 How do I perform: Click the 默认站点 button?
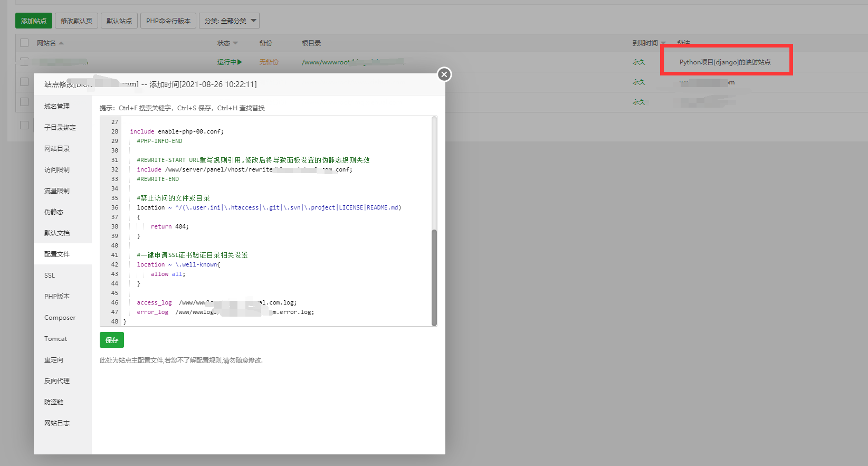[119, 21]
